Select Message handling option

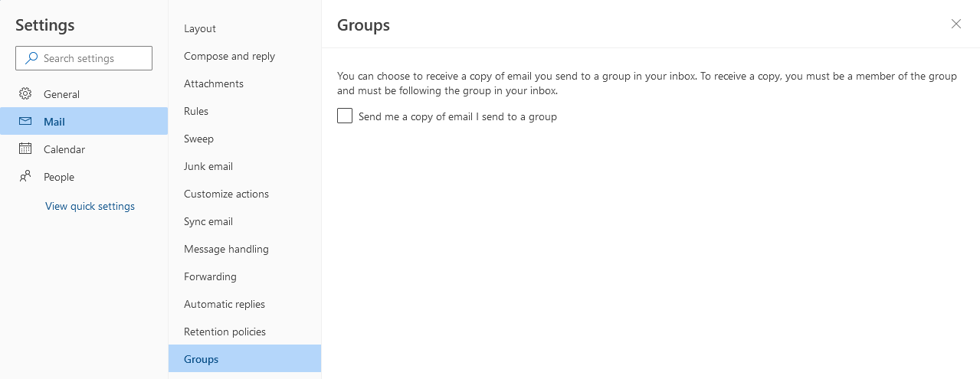[226, 249]
